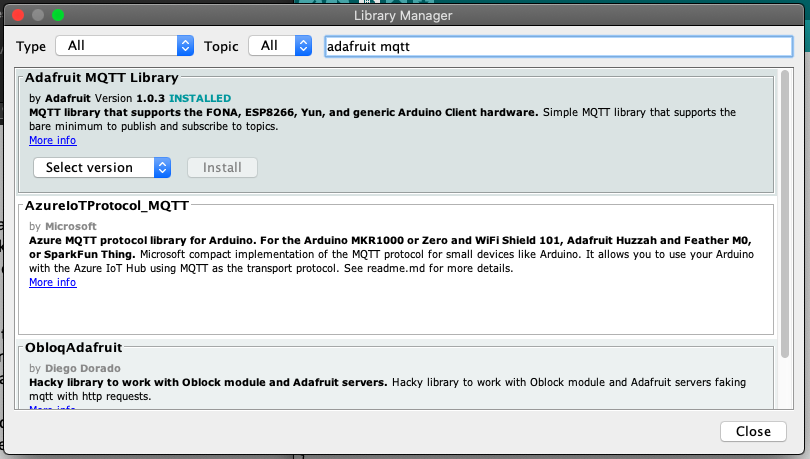This screenshot has width=810, height=459.
Task: Open the Type filter dropdown
Action: [x=124, y=46]
